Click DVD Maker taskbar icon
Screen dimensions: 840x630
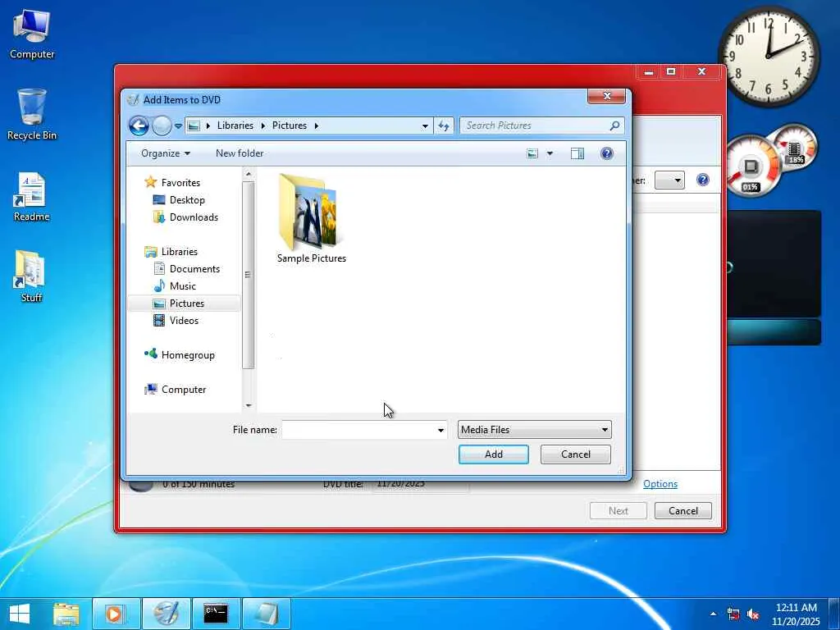(166, 614)
